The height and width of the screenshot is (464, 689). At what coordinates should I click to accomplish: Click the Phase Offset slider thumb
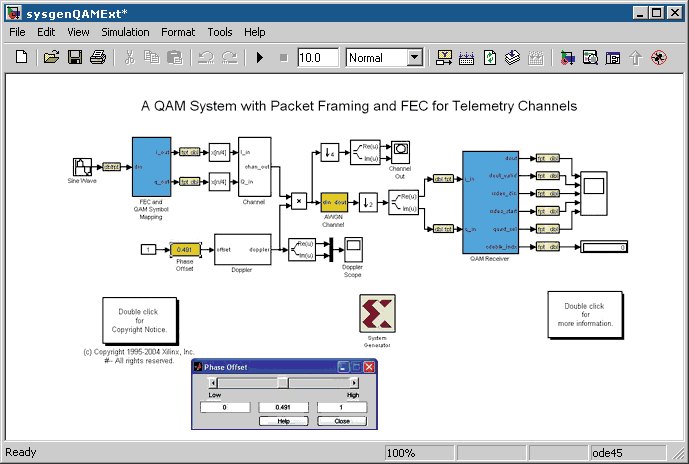click(283, 382)
